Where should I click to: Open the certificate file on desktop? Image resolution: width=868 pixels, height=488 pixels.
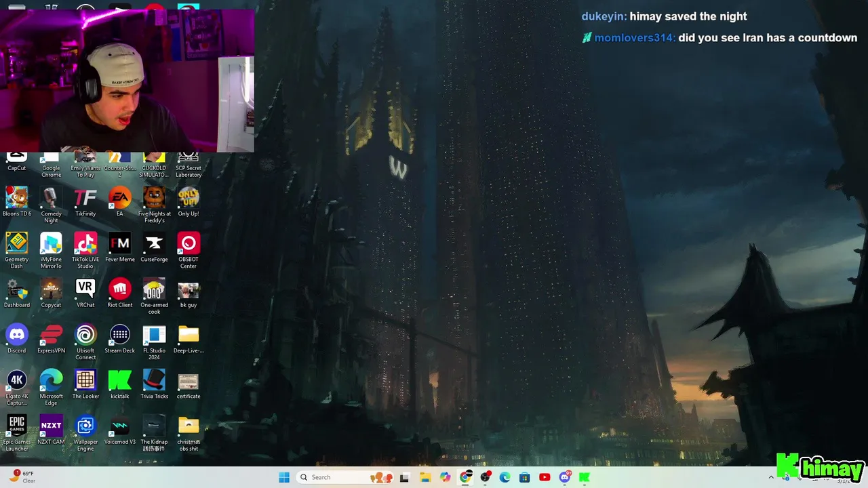pyautogui.click(x=189, y=384)
